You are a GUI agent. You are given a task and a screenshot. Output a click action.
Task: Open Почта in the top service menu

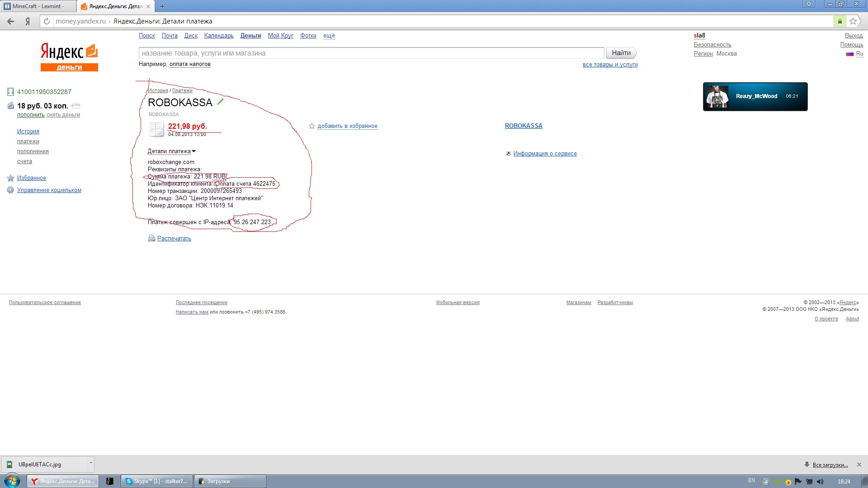170,36
